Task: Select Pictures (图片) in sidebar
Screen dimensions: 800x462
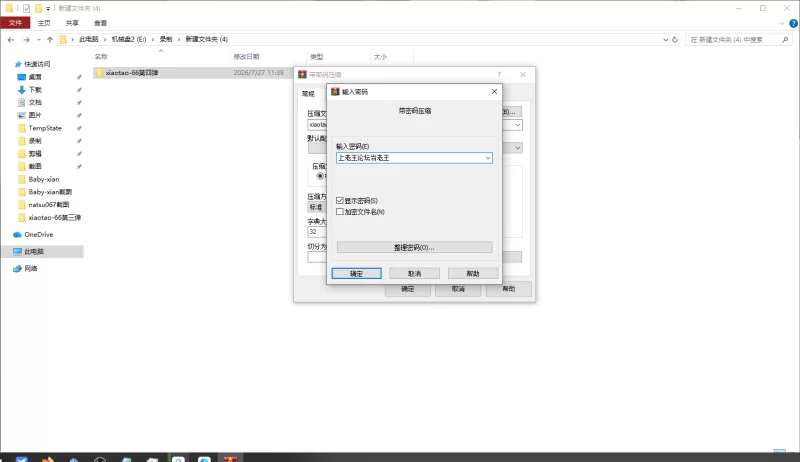Action: (x=35, y=115)
